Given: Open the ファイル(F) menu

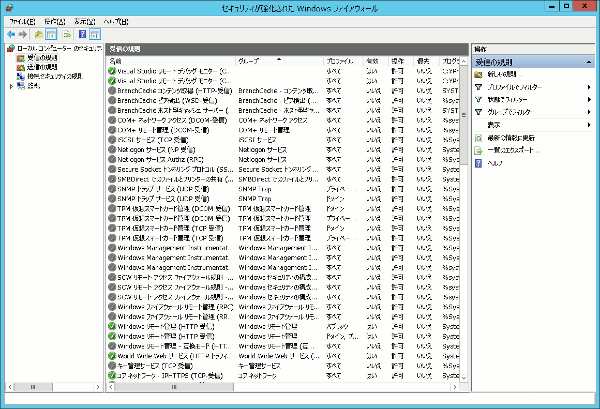Looking at the screenshot, I should pos(22,21).
